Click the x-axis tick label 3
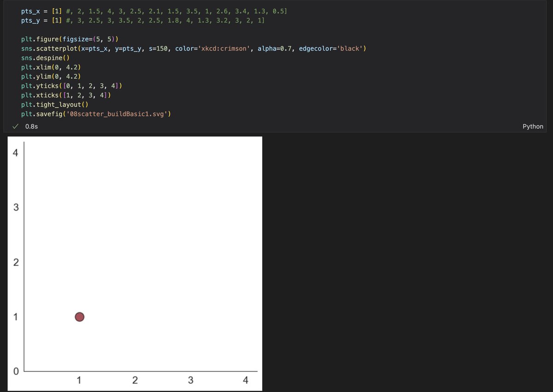553x392 pixels. [x=190, y=380]
